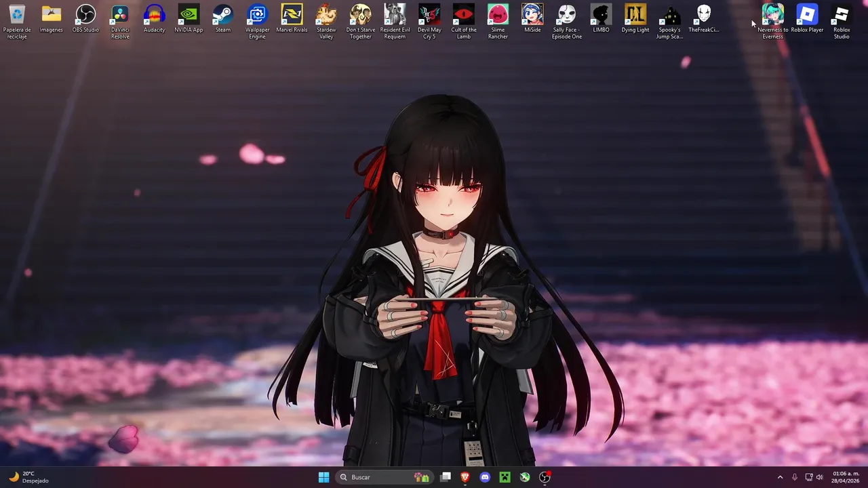
Task: Open the weather widget showing 20°C Despejado
Action: (x=28, y=477)
